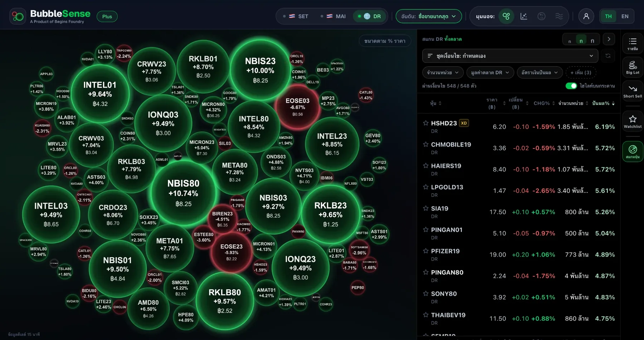Choose the largest ก font size
Viewport: 644px width, 340px height.
click(592, 41)
